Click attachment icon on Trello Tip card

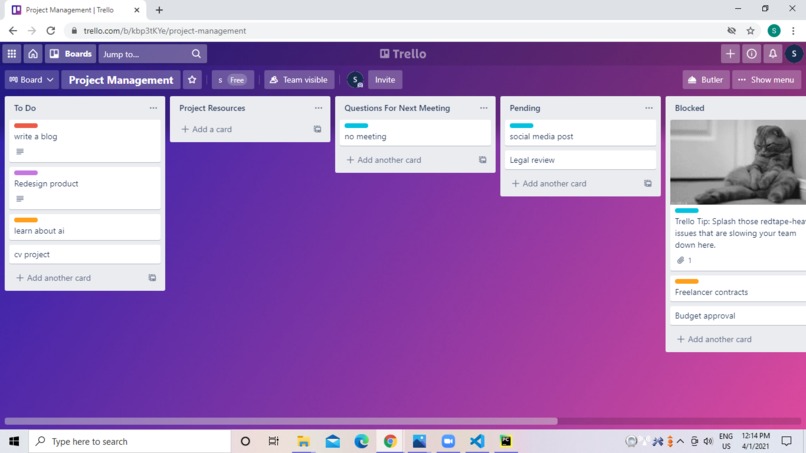click(680, 260)
